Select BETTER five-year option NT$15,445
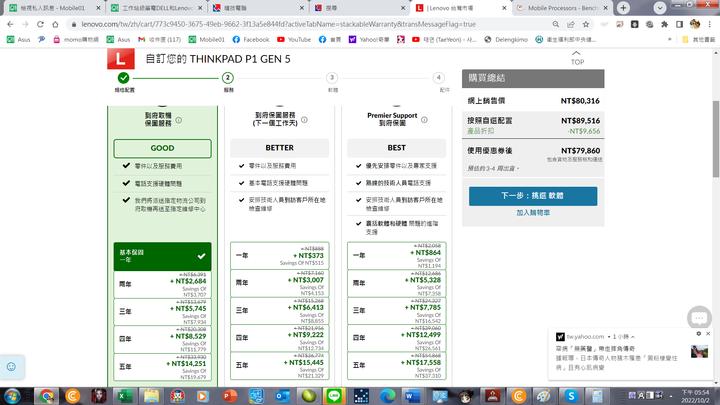Viewport: 720px width, 405px height. click(x=280, y=366)
